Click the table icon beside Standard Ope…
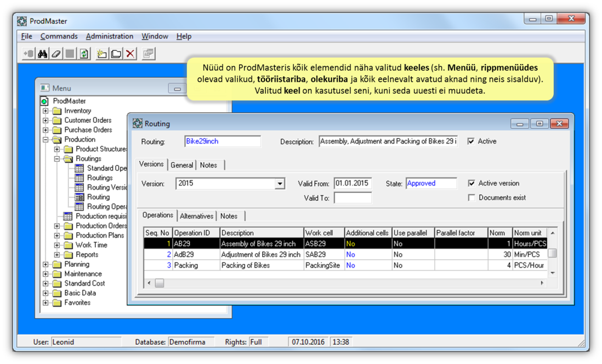This screenshot has width=602, height=364. [x=79, y=168]
